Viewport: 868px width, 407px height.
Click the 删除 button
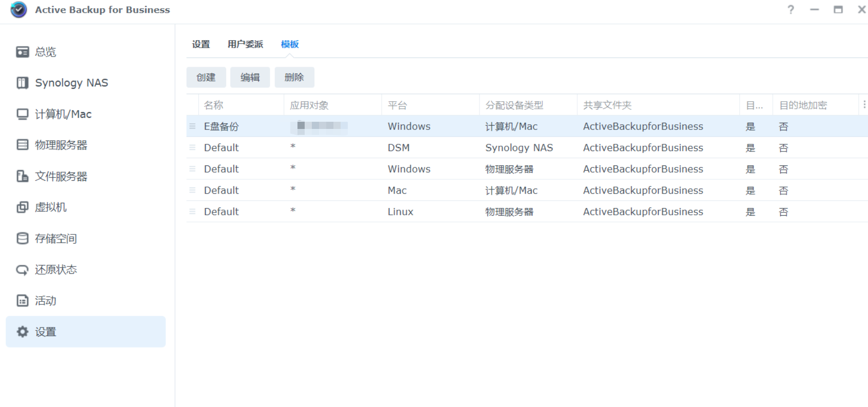point(294,77)
